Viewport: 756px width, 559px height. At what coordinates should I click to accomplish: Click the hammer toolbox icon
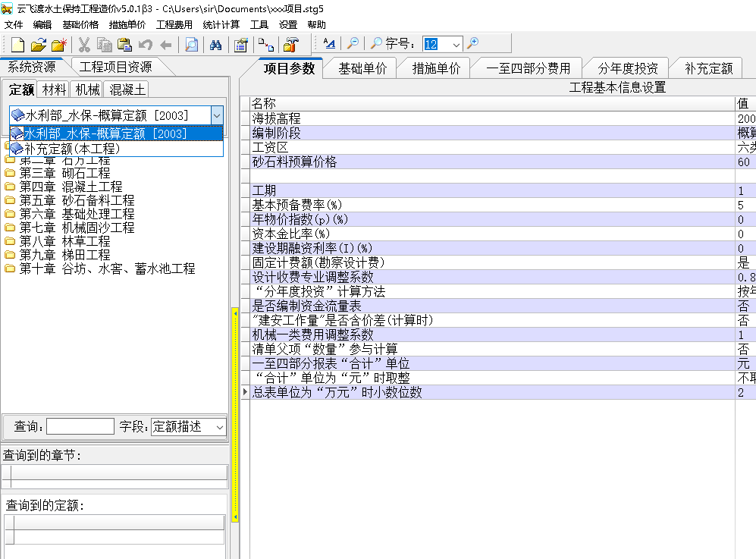[x=291, y=45]
